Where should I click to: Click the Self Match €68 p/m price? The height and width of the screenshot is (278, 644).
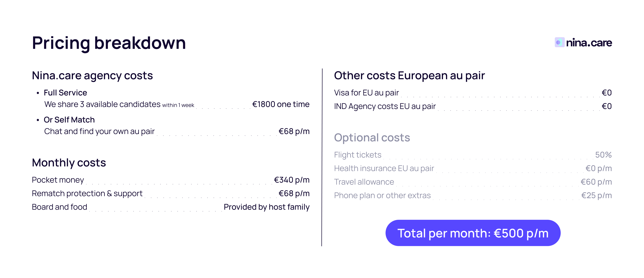click(x=294, y=131)
